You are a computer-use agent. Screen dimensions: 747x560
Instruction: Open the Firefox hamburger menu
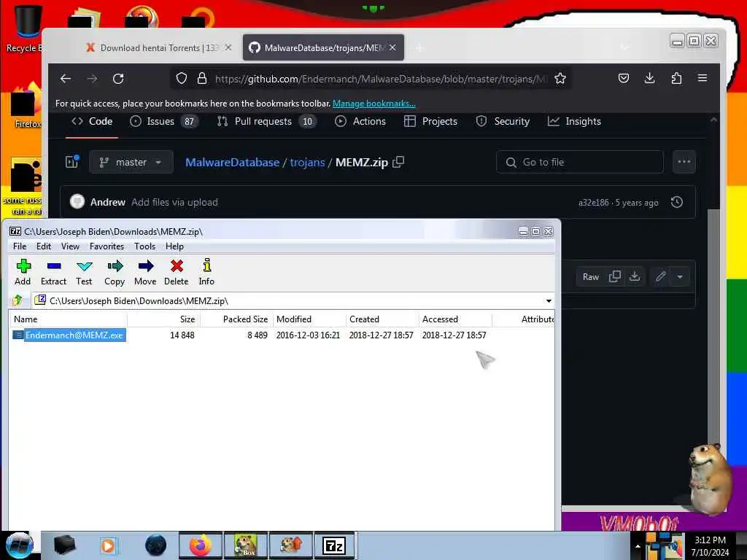pyautogui.click(x=703, y=78)
